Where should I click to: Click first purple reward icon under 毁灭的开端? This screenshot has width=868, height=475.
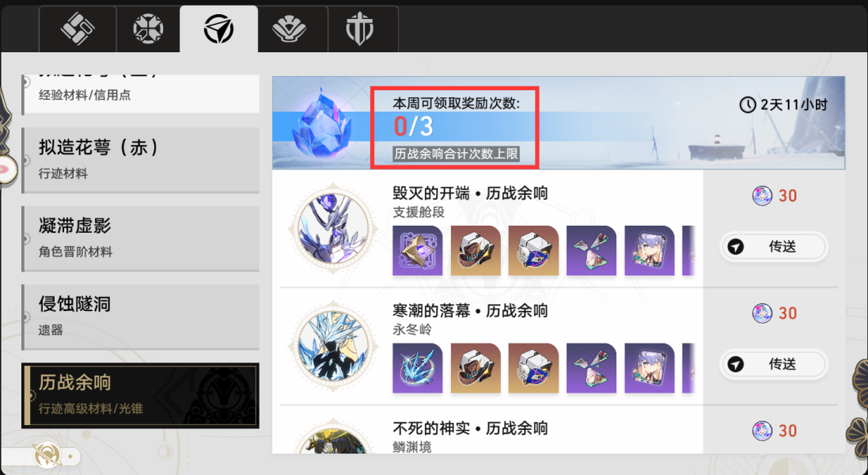coord(418,251)
